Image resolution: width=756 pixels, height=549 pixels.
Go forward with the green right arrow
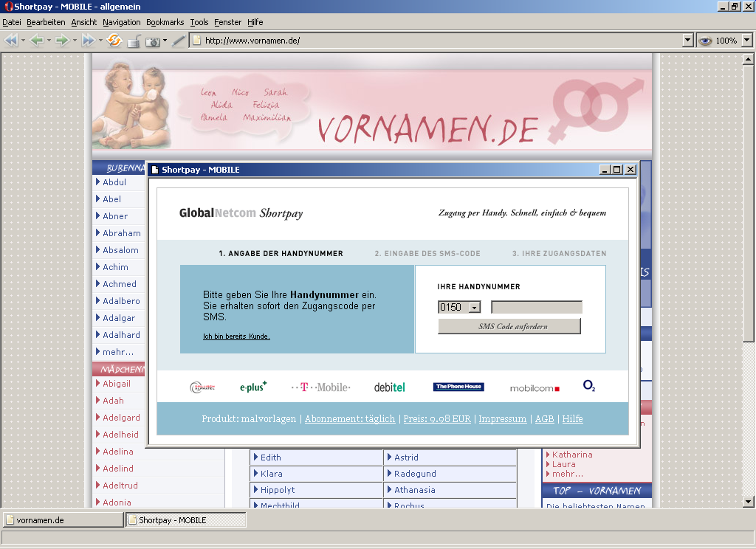(62, 41)
